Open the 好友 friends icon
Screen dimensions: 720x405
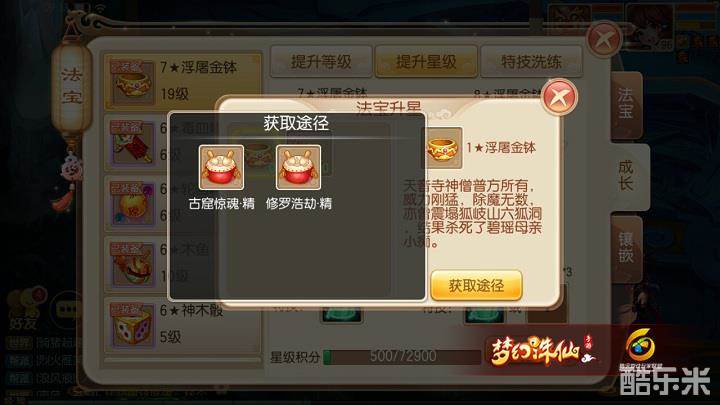click(x=25, y=309)
